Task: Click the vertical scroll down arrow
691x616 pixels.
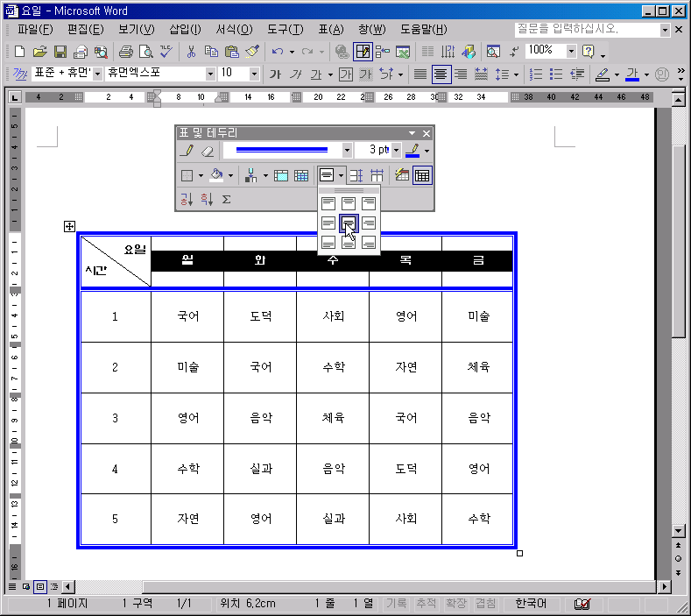Action: (678, 531)
